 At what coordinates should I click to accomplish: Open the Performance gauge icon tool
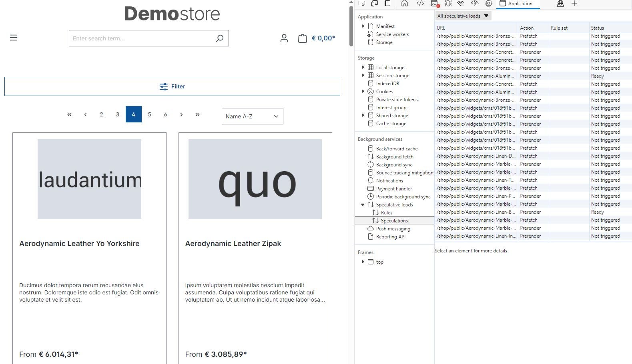[475, 4]
